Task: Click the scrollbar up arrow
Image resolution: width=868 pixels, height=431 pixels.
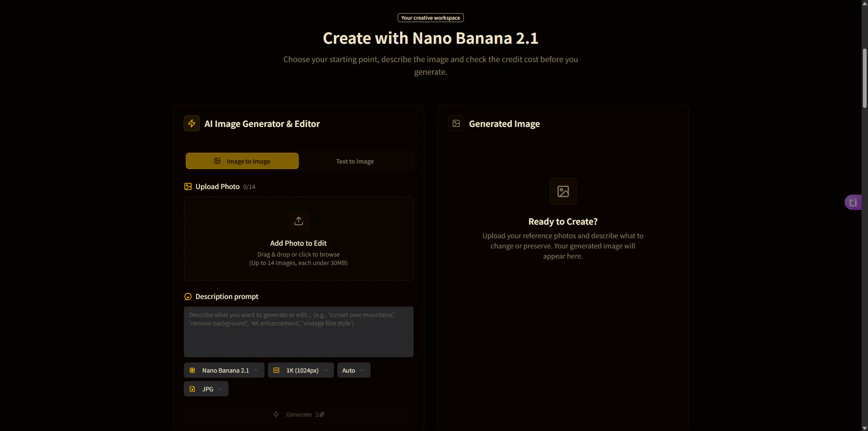Action: click(865, 3)
